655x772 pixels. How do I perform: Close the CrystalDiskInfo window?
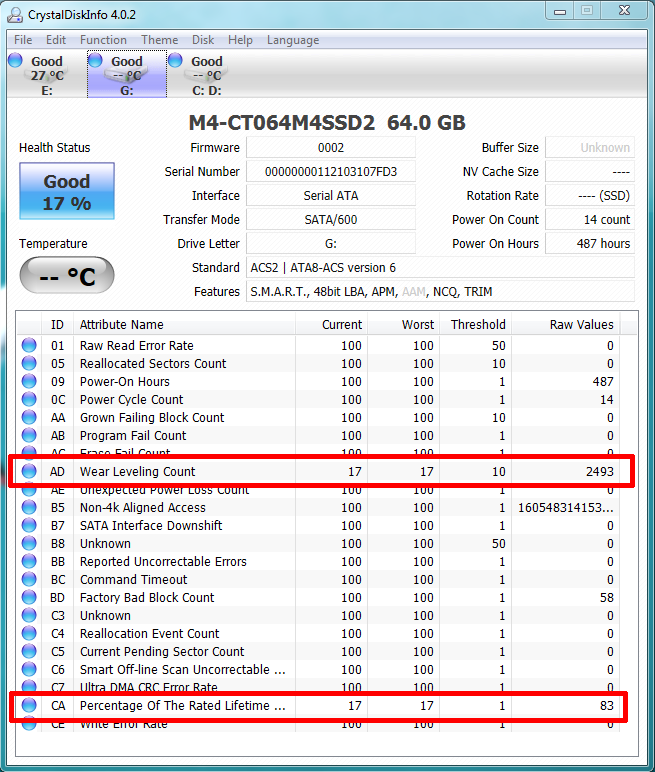pos(624,11)
